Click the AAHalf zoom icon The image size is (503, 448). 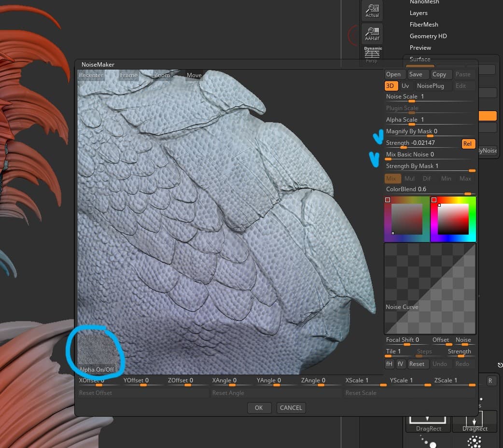(x=372, y=33)
